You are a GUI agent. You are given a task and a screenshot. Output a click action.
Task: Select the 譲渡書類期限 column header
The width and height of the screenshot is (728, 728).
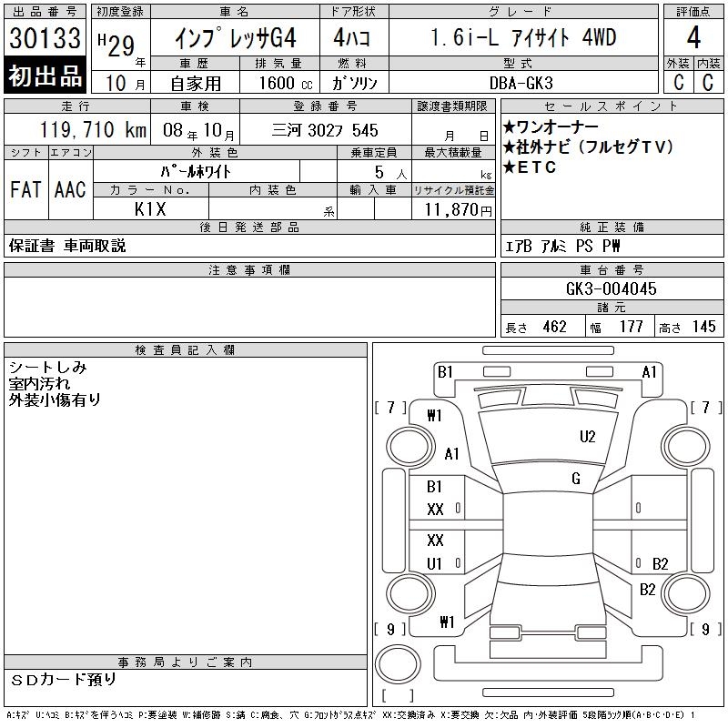452,106
